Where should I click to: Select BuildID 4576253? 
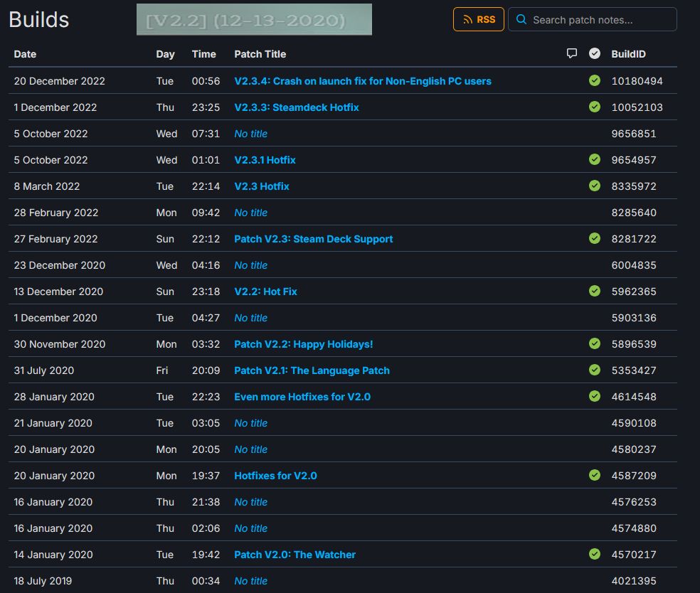tap(633, 503)
